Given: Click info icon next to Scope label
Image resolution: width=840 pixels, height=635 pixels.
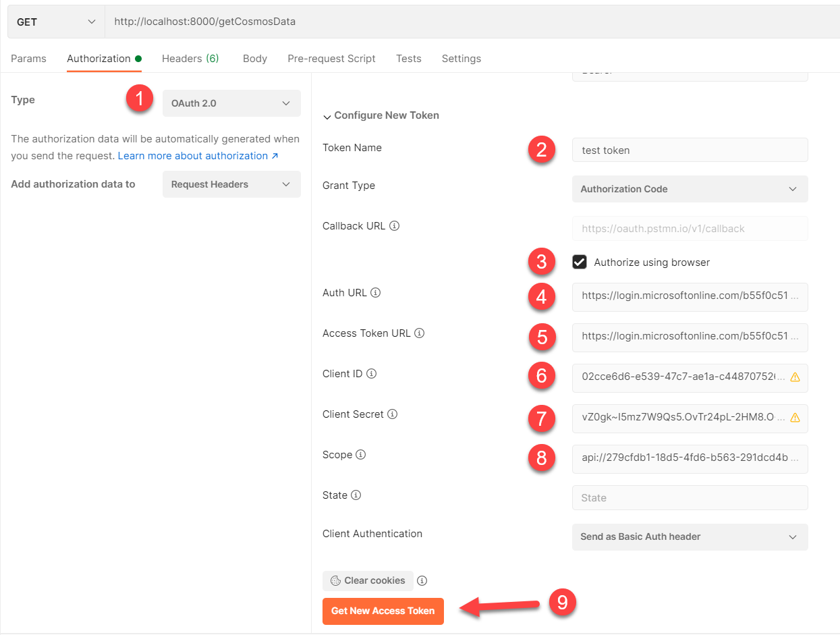Looking at the screenshot, I should pos(361,455).
